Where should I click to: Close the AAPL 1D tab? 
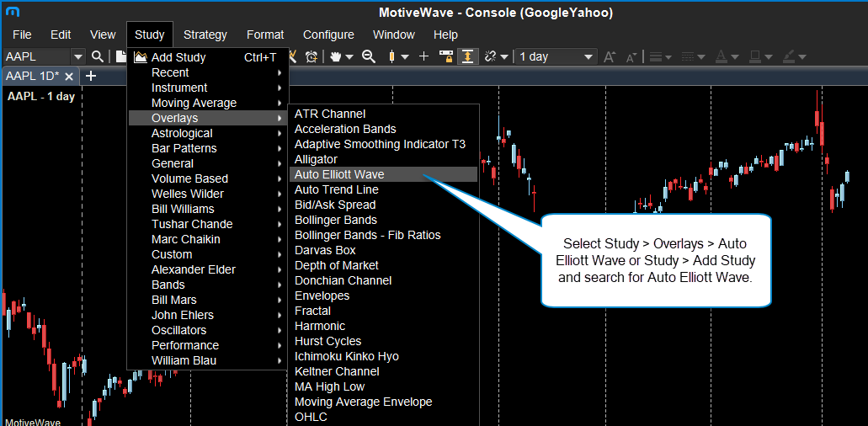(x=69, y=76)
